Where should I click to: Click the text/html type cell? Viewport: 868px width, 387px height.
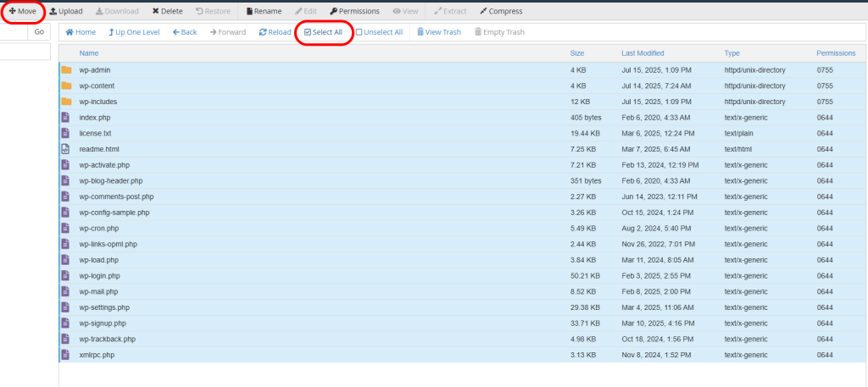pos(738,149)
